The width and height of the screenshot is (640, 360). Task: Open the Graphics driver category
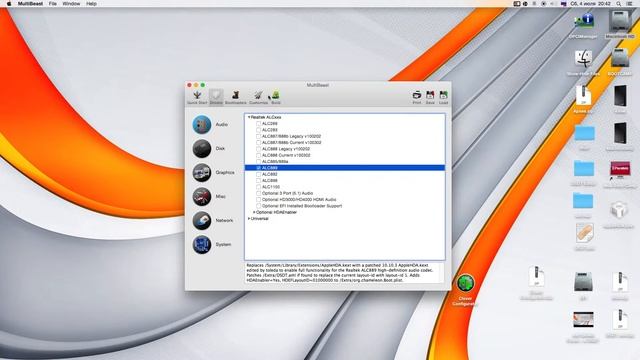[x=202, y=173]
